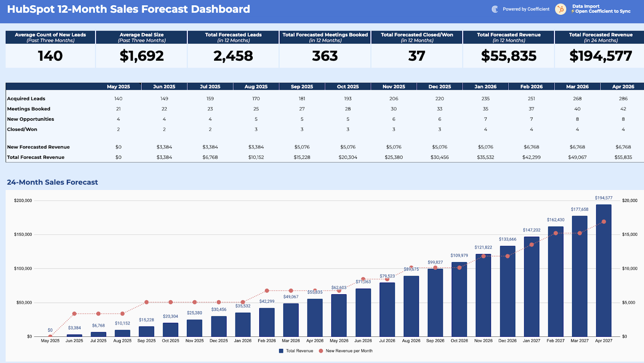Click the $133,666 bar data label
The width and height of the screenshot is (644, 363).
click(508, 239)
